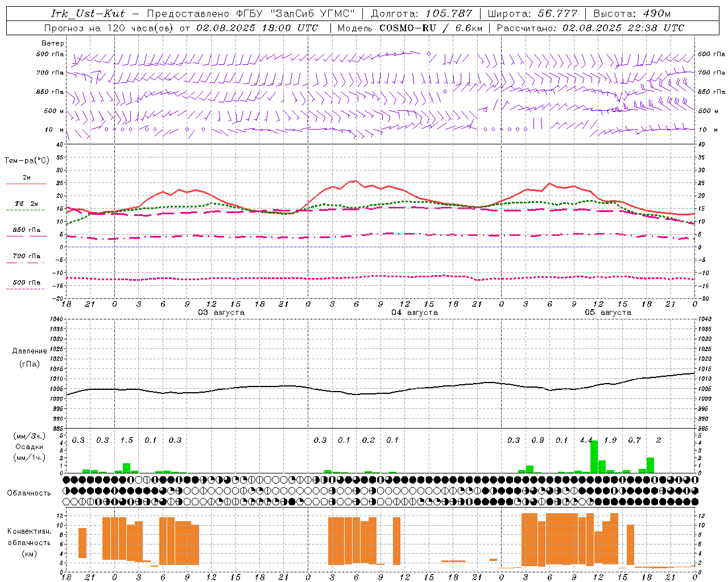Click the "Ветер" wind panel label
This screenshot has height=582, width=728.
[53, 43]
